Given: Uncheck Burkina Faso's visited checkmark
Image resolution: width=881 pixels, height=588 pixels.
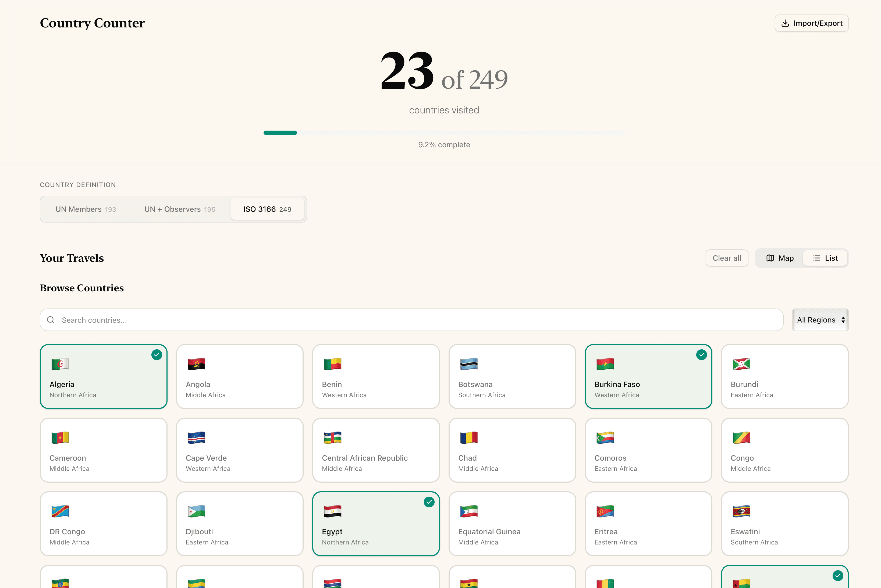Looking at the screenshot, I should point(701,355).
